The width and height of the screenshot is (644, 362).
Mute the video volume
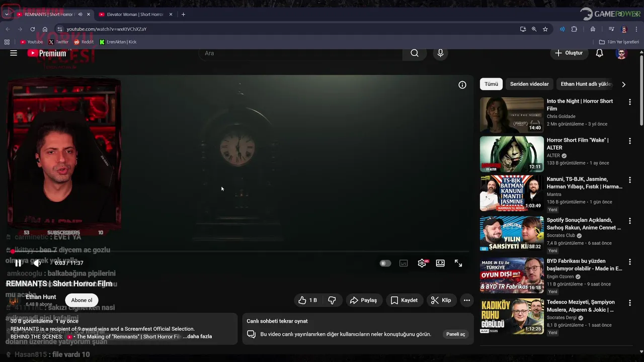point(37,263)
